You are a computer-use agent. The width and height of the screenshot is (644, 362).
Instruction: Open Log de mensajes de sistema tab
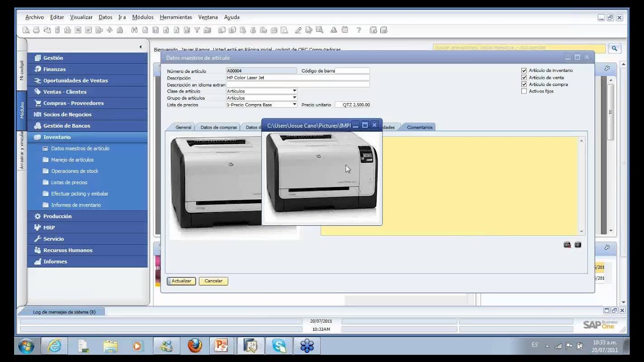[x=64, y=312]
